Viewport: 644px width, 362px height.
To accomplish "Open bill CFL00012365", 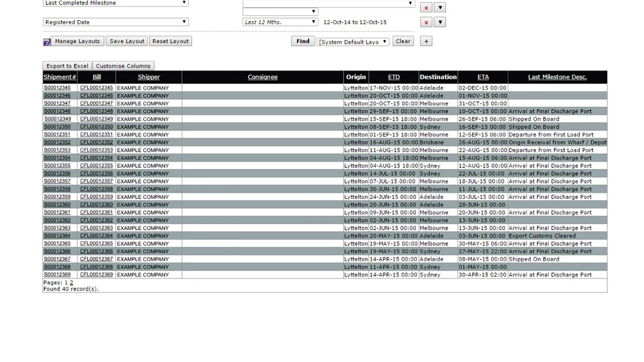I will point(97,243).
